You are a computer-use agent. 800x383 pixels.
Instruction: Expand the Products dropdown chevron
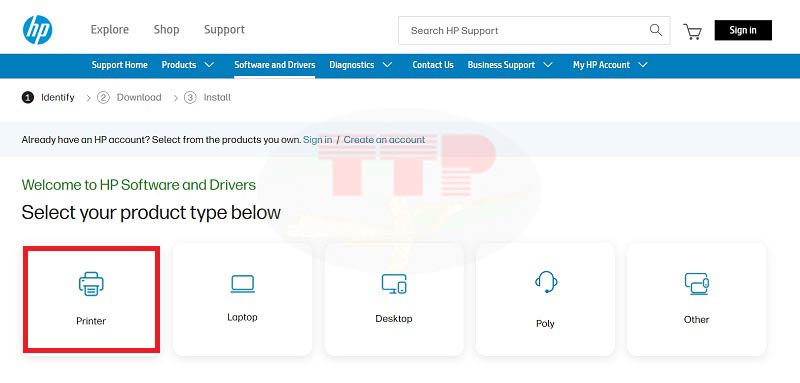(209, 65)
